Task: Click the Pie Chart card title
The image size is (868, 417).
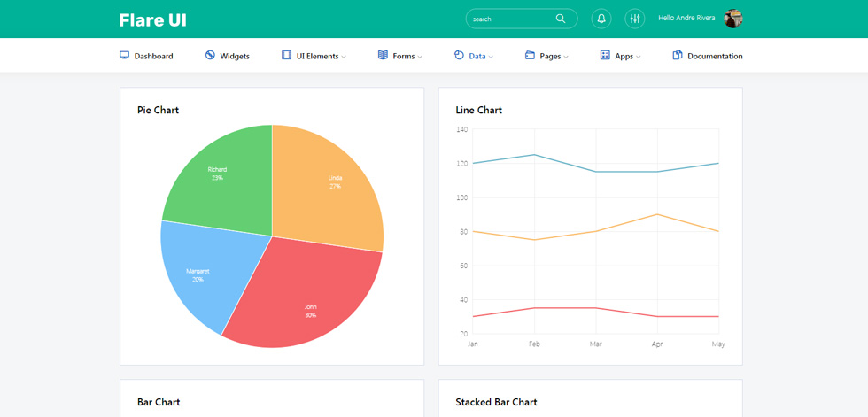Action: [x=159, y=110]
